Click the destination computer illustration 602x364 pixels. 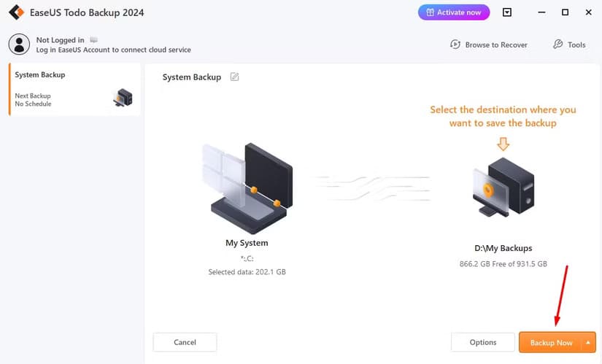[x=503, y=187]
